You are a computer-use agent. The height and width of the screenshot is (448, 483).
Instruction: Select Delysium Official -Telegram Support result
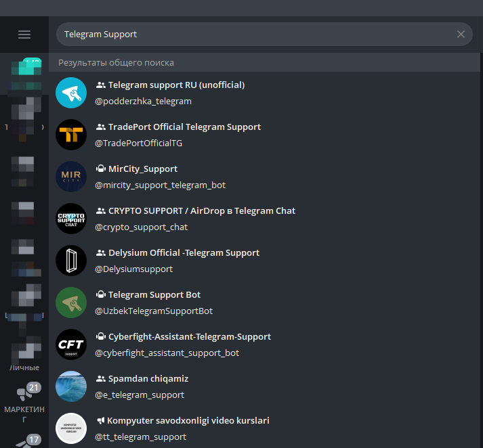[264, 261]
